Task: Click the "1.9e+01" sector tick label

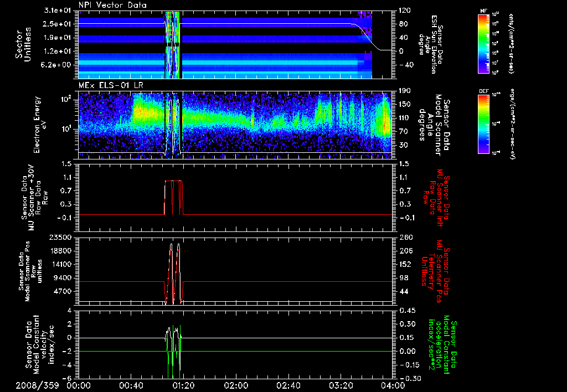Action: [59, 38]
